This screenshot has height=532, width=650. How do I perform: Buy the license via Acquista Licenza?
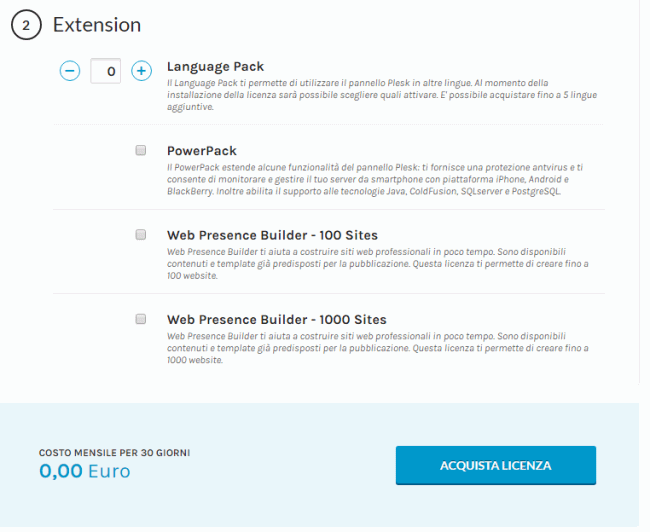pyautogui.click(x=496, y=465)
